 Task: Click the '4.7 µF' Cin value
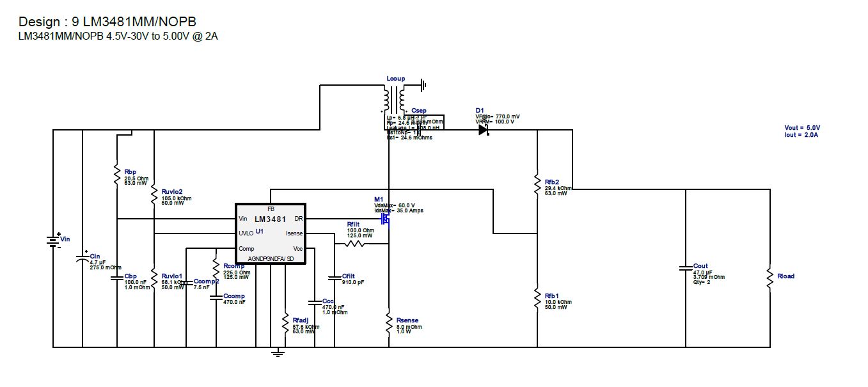98,262
